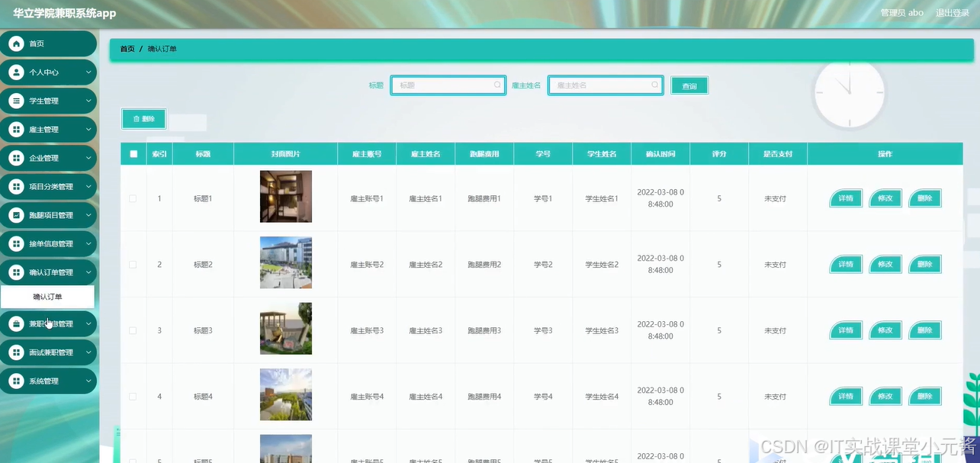Viewport: 980px width, 463px height.
Task: Click the 学号4 table cell
Action: pyautogui.click(x=543, y=397)
